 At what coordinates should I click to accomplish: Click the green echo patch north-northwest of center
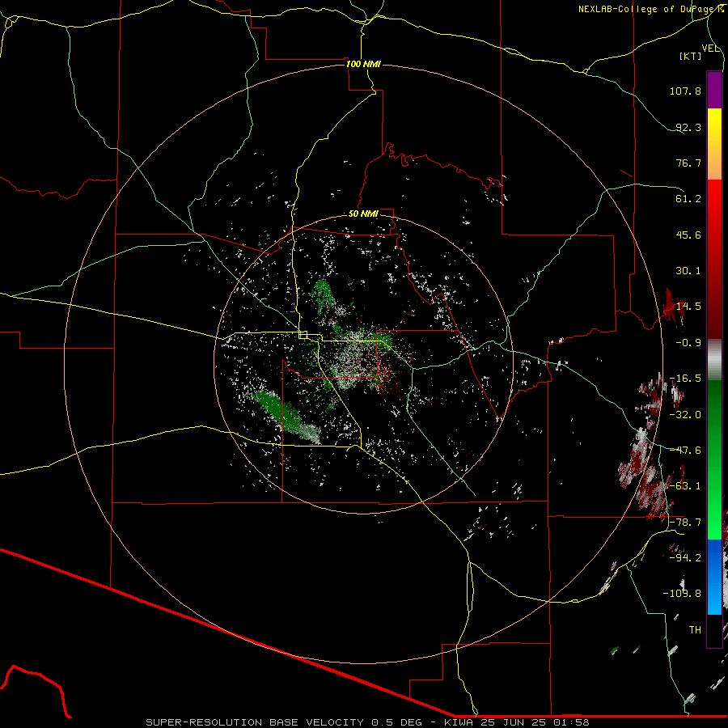pyautogui.click(x=324, y=295)
